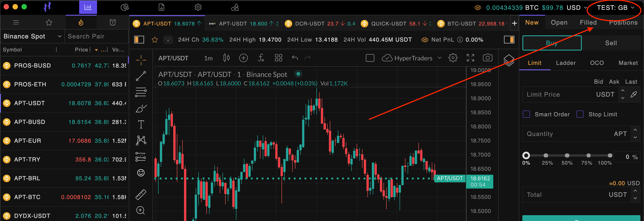
Task: Use Bid price for limit
Action: 598,82
